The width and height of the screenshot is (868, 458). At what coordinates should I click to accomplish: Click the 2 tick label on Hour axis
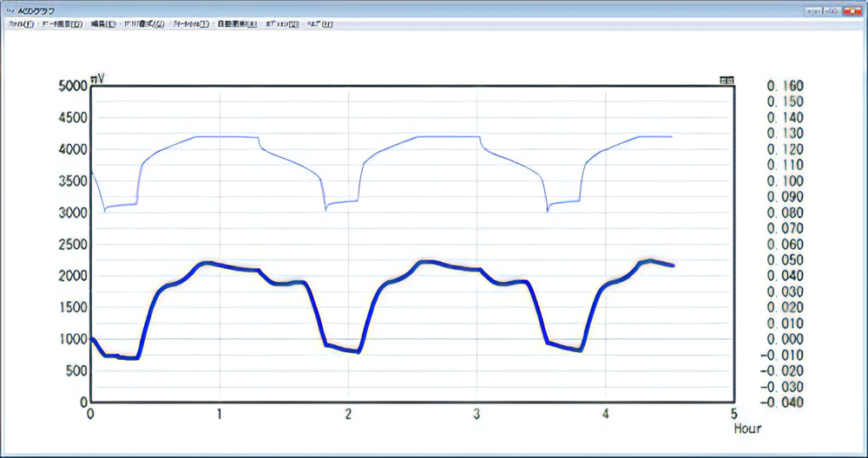(348, 414)
